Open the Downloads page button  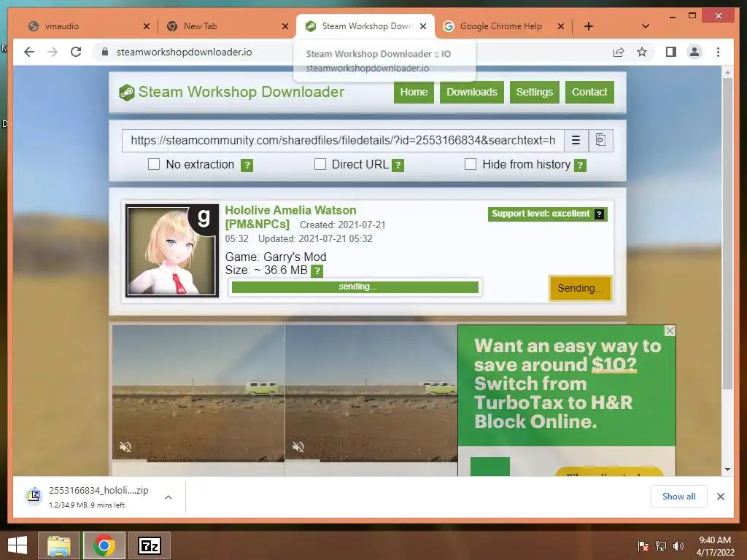point(472,92)
